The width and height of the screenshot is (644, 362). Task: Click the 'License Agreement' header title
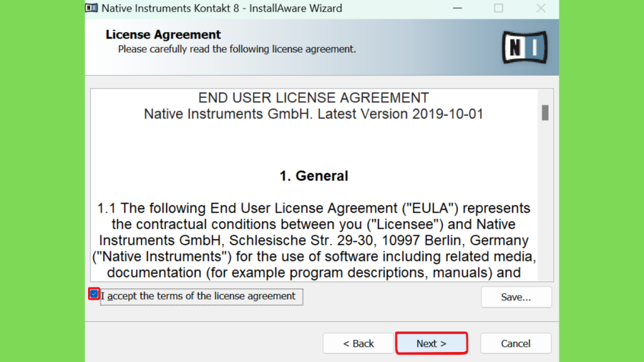(163, 35)
